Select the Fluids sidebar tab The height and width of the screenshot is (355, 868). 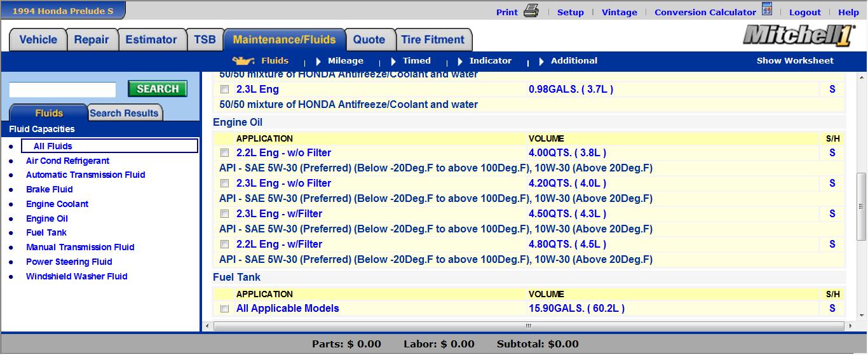pyautogui.click(x=49, y=113)
